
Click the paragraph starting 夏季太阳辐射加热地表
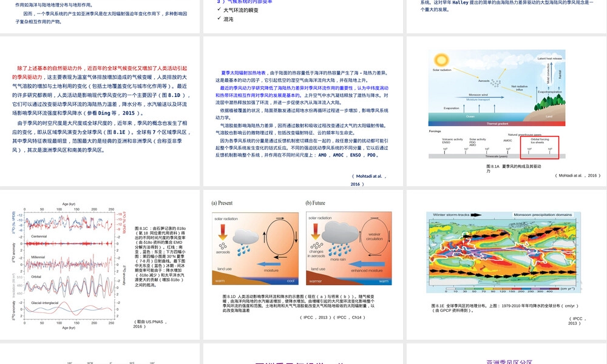tap(302, 76)
